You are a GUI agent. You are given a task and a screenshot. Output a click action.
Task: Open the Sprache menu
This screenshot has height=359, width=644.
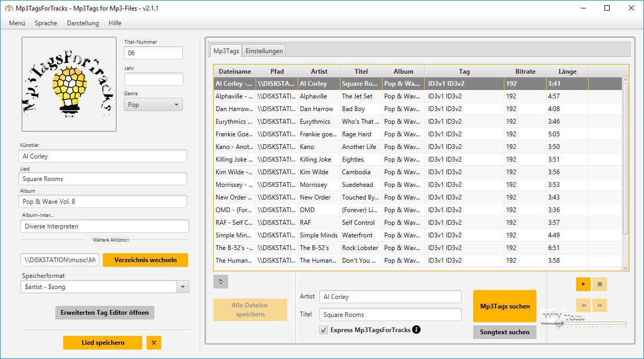[46, 23]
